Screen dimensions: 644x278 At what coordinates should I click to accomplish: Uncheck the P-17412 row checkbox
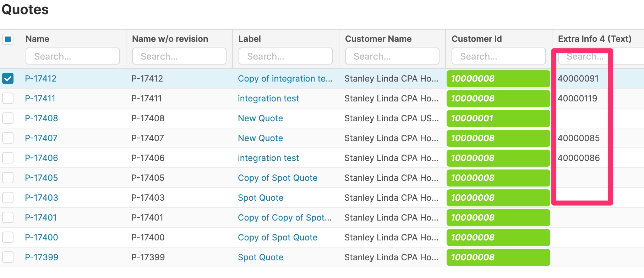(x=8, y=78)
